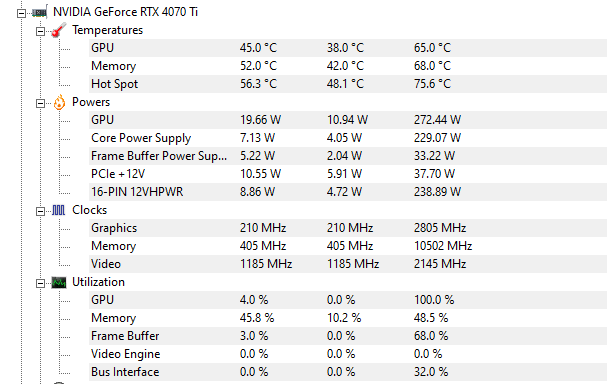Select the Frame Buffer Power Sup... row

coord(348,156)
